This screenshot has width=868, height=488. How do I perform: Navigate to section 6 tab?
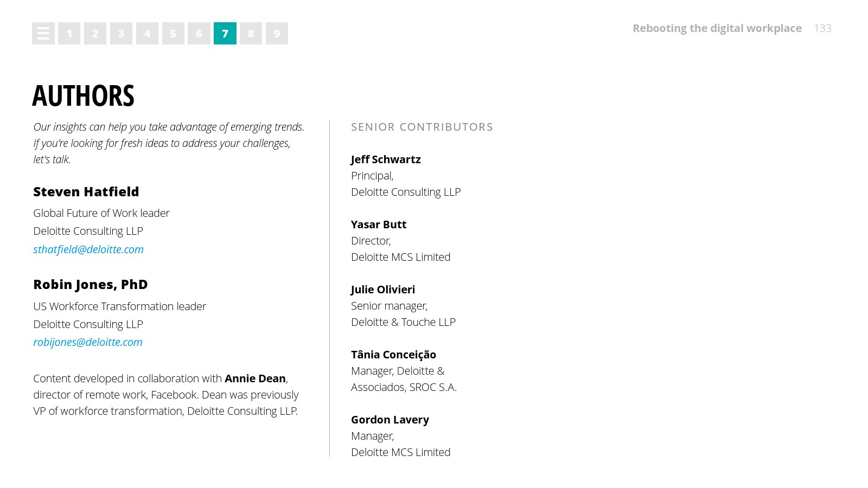199,34
